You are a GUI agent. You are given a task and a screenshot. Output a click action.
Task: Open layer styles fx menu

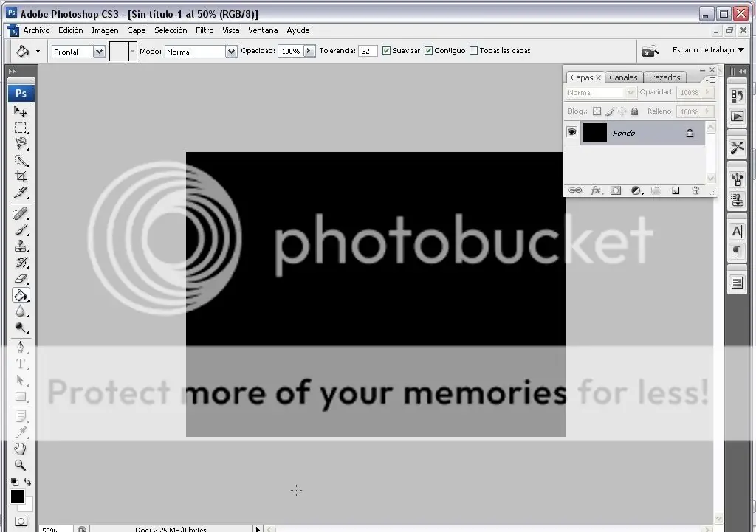[596, 190]
